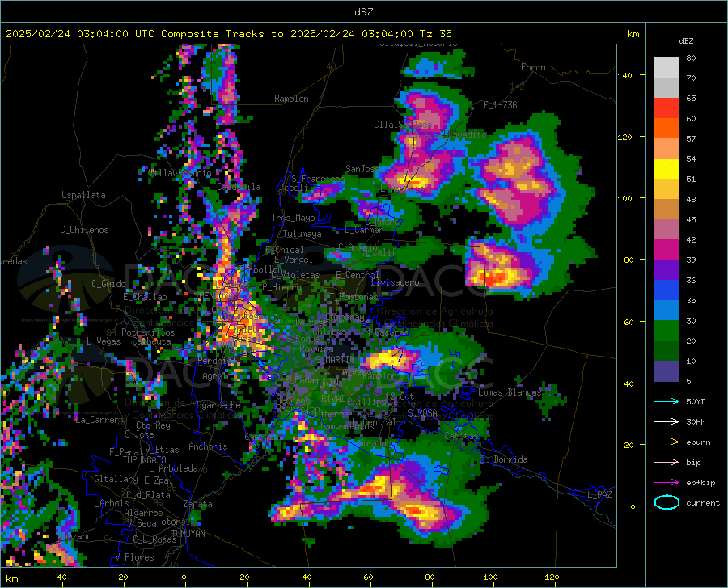Select the royal blue 35-36 dBZ swatch
728x588 pixels.
coord(667,290)
